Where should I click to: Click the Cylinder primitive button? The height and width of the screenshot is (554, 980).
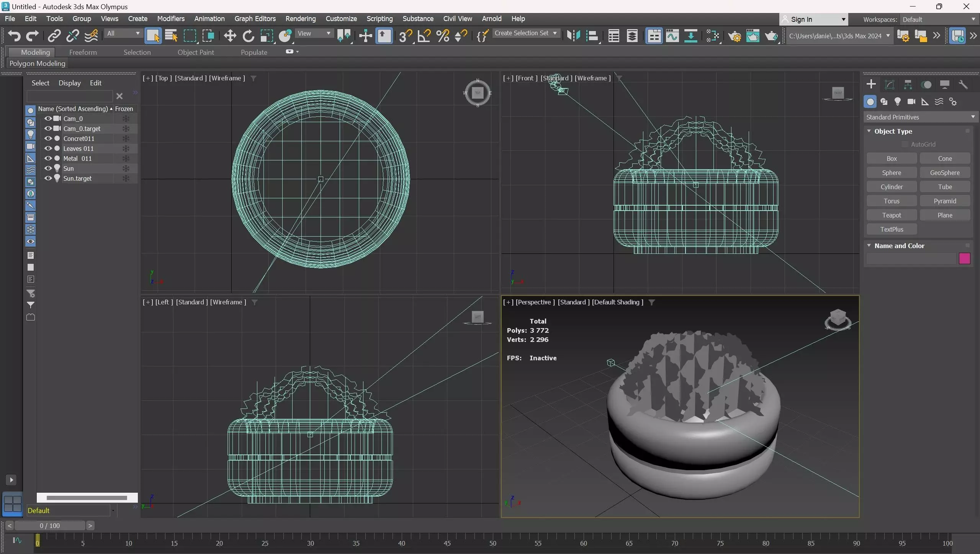pyautogui.click(x=891, y=187)
